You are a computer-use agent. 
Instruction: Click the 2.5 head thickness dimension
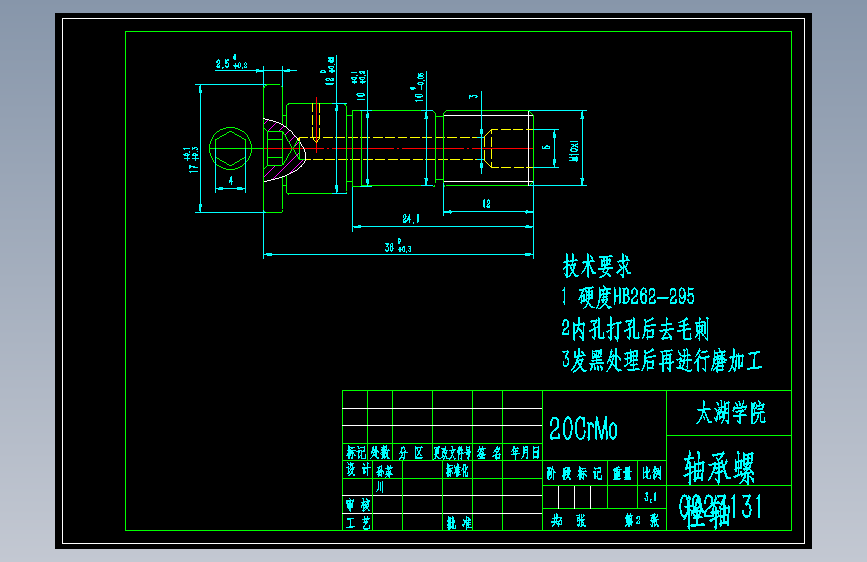click(x=231, y=63)
